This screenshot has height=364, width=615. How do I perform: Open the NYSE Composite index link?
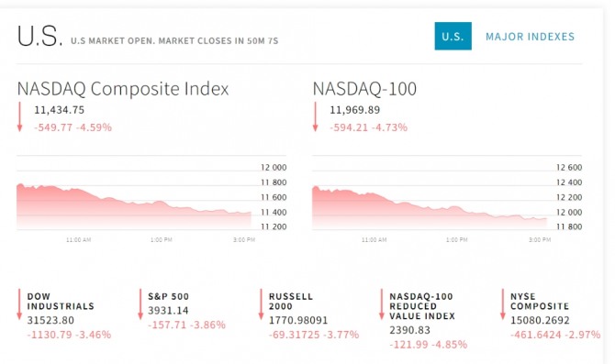click(x=540, y=302)
